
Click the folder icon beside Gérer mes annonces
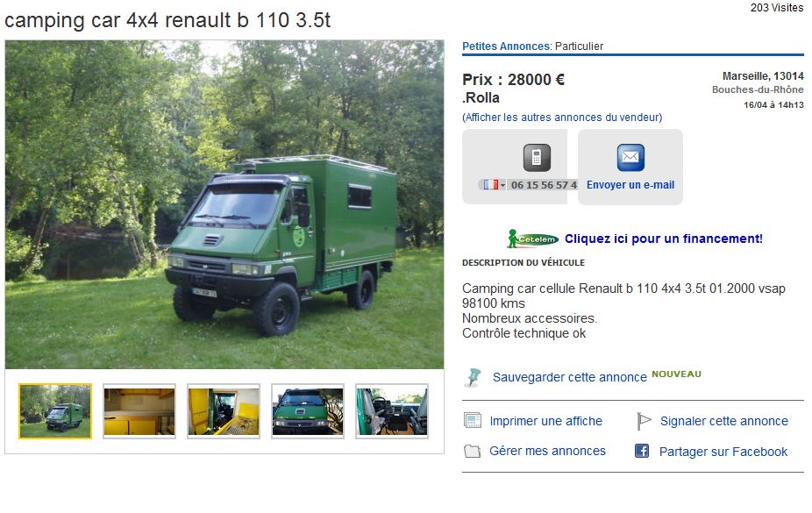tap(472, 451)
